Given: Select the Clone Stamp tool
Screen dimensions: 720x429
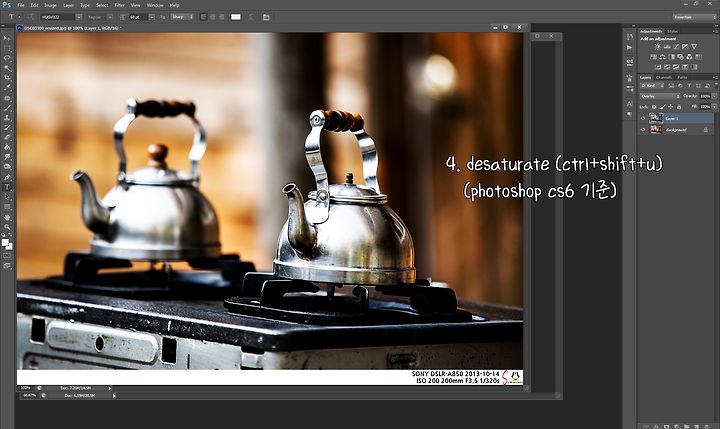Looking at the screenshot, I should click(x=7, y=118).
